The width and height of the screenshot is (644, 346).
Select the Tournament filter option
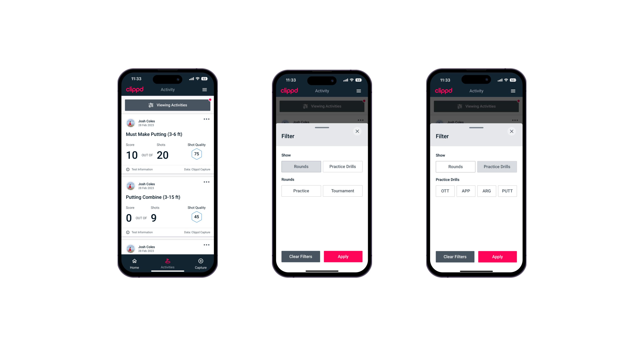point(342,190)
